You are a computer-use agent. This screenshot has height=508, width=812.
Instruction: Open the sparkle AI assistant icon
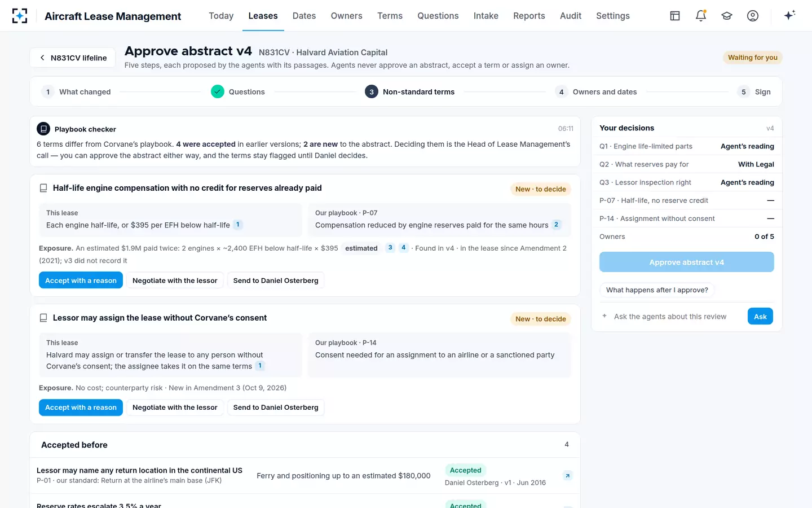pyautogui.click(x=789, y=15)
